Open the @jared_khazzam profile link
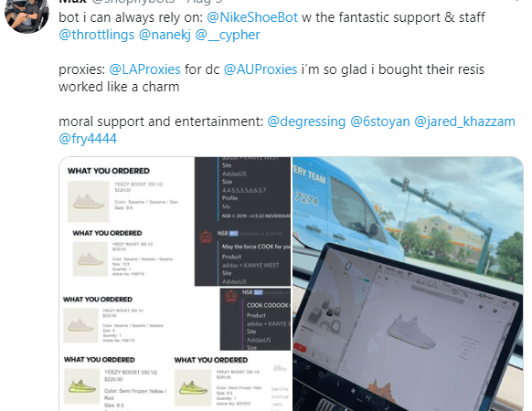This screenshot has width=532, height=411. click(465, 121)
